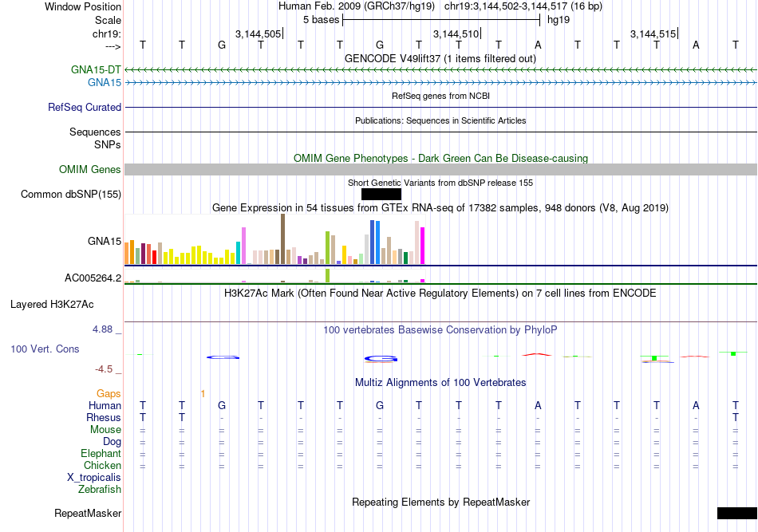Viewport: 758px width, 532px height.
Task: Click the orange gap count '1'
Action: (203, 393)
